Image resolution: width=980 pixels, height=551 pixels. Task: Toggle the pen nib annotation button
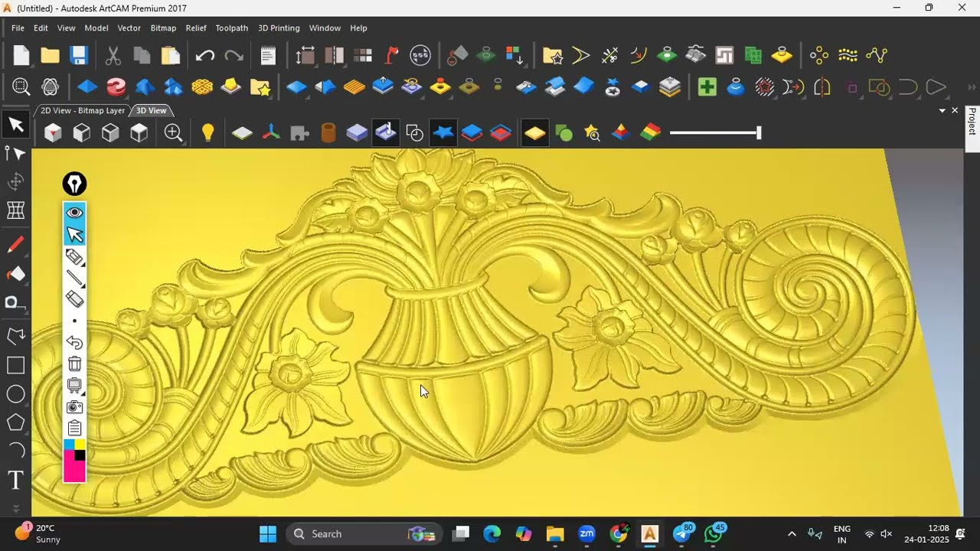74,184
